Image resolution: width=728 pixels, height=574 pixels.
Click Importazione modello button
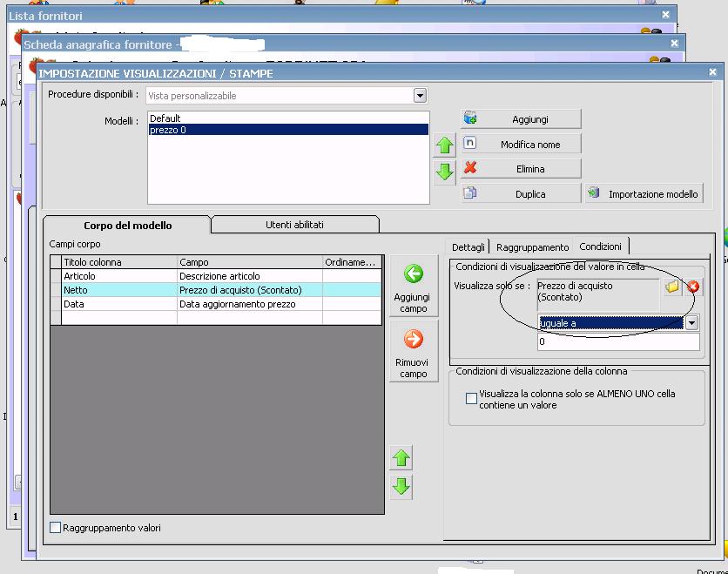(644, 193)
